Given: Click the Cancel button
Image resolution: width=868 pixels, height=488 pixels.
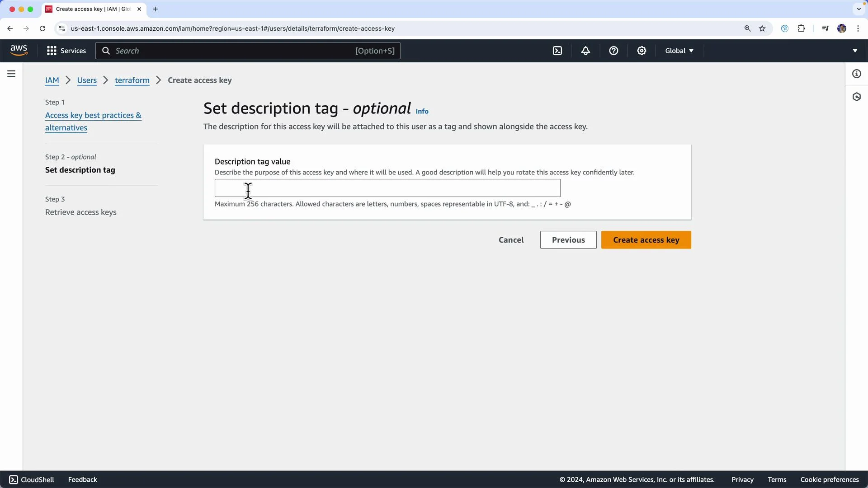Looking at the screenshot, I should coord(511,240).
